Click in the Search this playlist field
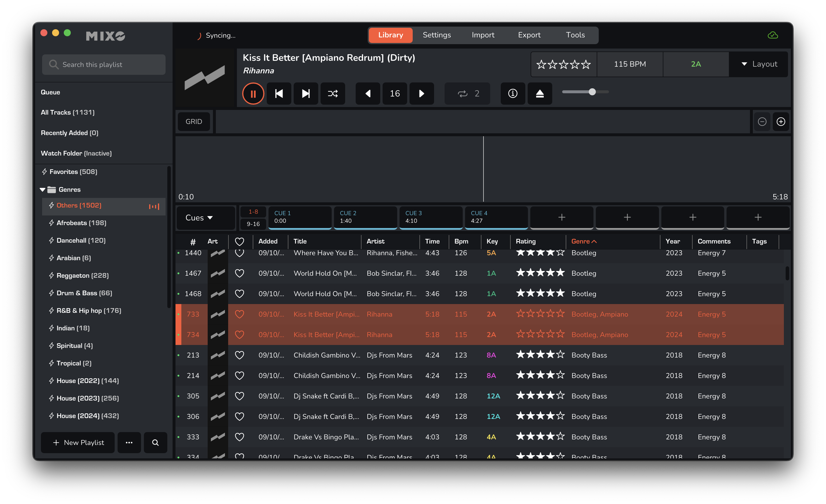This screenshot has height=504, width=826. tap(104, 65)
